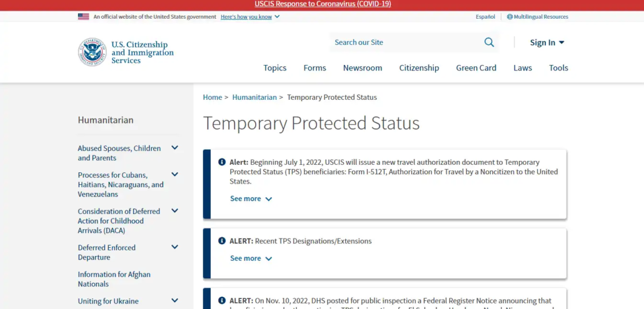The height and width of the screenshot is (309, 644).
Task: Click the Humanitarian sidebar heading
Action: [x=106, y=120]
